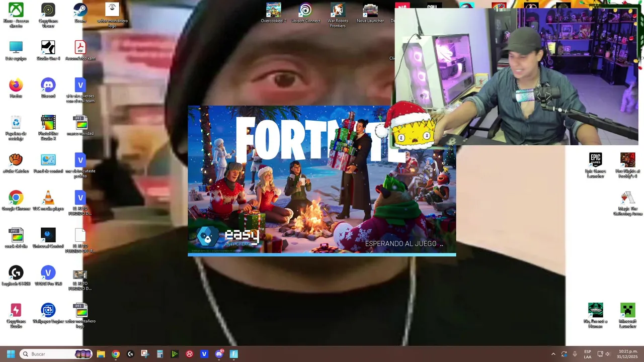The width and height of the screenshot is (644, 362).
Task: Expand the hidden system tray icons chevron
Action: (553, 354)
